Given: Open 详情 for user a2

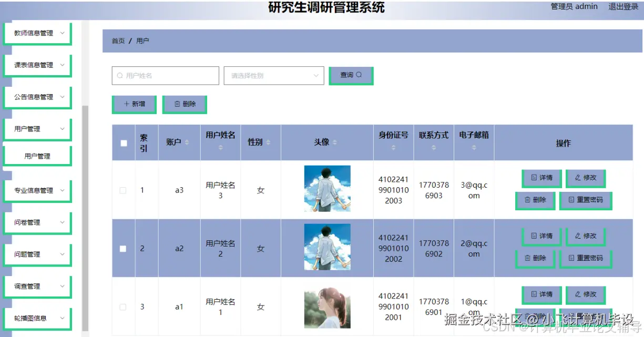Looking at the screenshot, I should coord(541,237).
